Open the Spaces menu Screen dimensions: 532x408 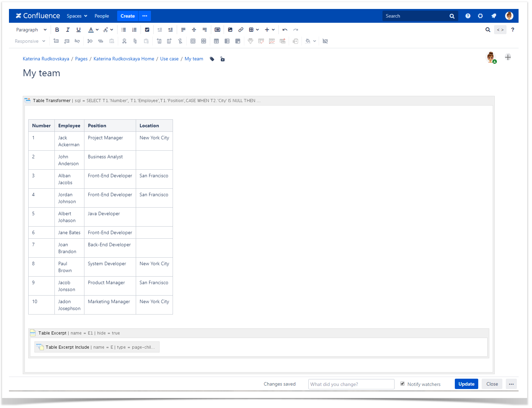tap(77, 16)
